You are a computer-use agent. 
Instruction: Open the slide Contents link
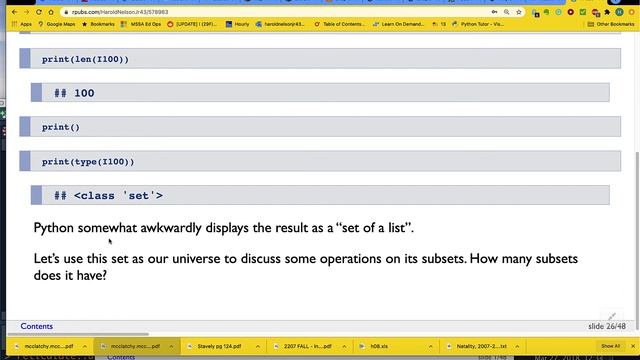pos(37,326)
